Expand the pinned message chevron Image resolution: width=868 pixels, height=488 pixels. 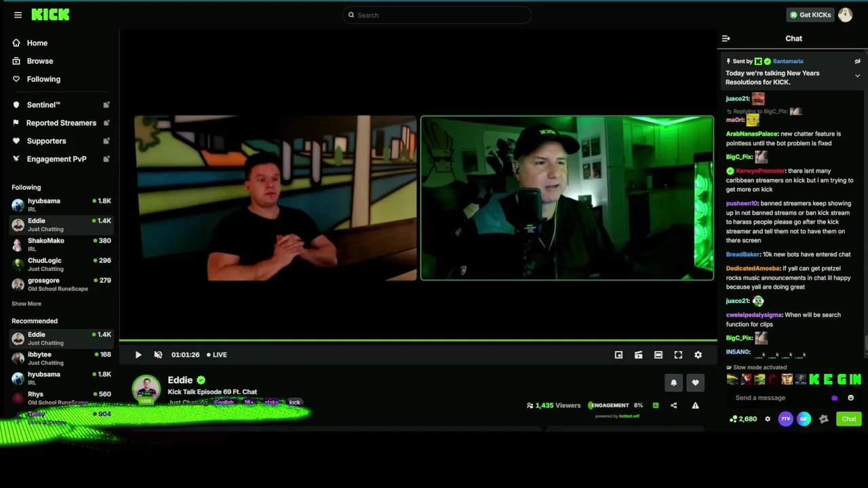(x=857, y=76)
